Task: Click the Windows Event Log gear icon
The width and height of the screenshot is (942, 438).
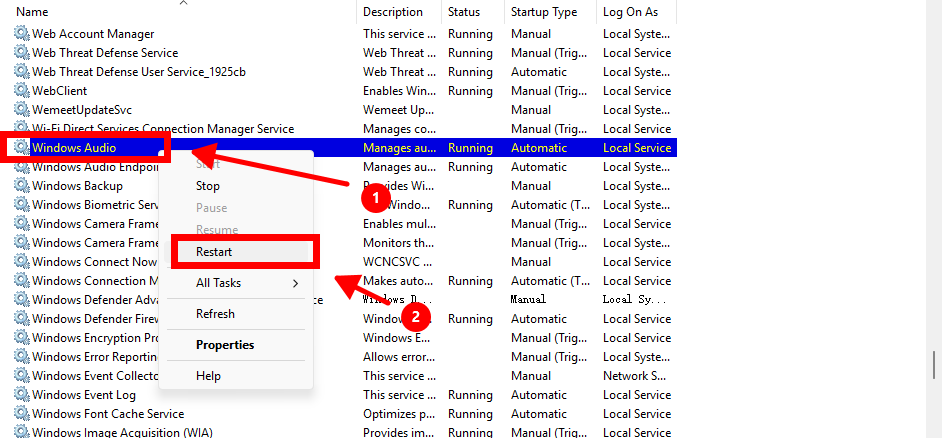Action: [x=21, y=395]
